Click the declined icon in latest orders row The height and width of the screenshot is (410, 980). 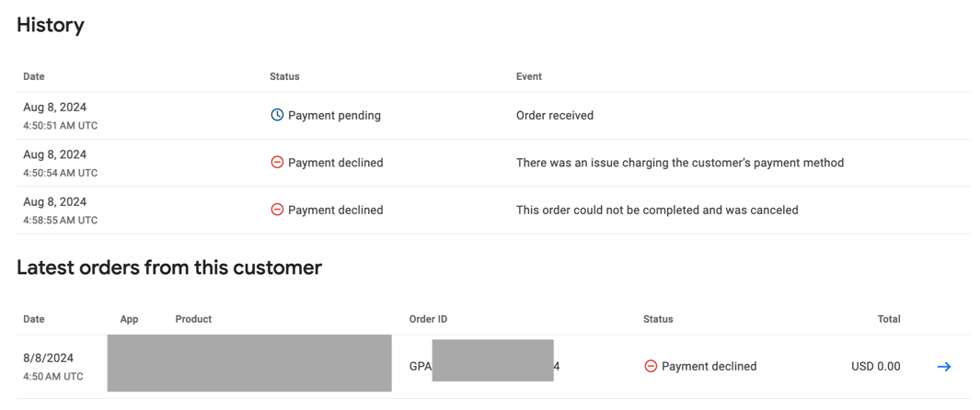pyautogui.click(x=651, y=366)
